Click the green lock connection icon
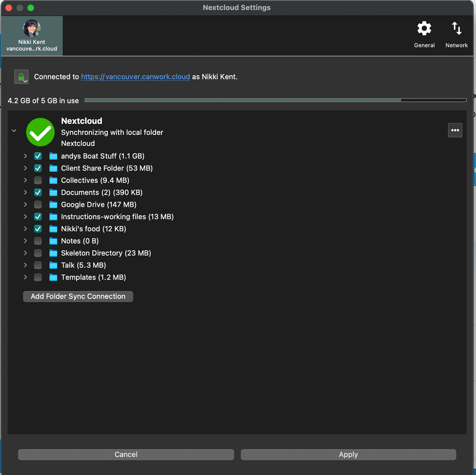 pyautogui.click(x=21, y=77)
